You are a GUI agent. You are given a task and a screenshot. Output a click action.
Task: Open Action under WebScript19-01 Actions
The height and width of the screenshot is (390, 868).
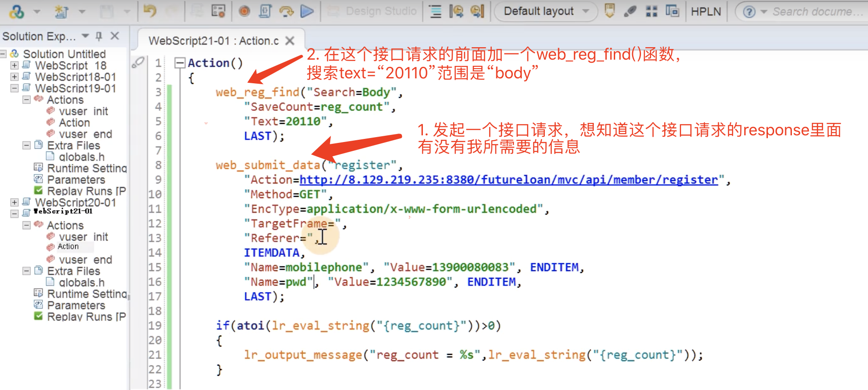[74, 122]
